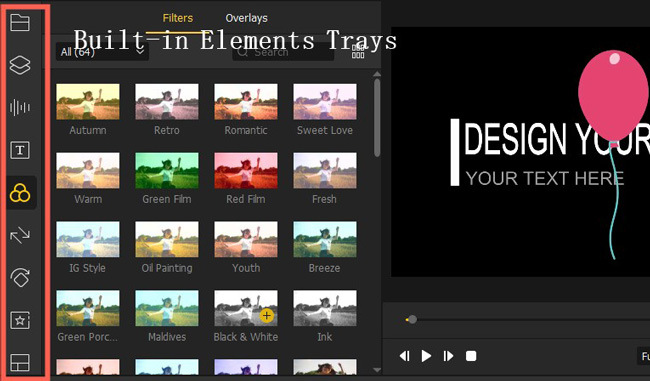Screen dimensions: 650x381
Task: Expand the All (64) category dropdown
Action: tap(102, 52)
